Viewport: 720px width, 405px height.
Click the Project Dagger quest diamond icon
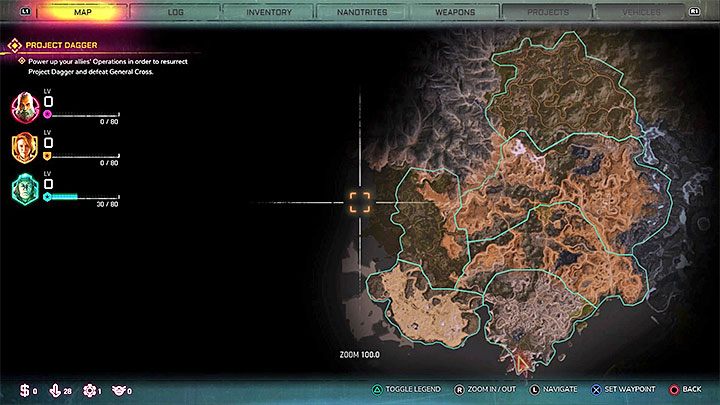point(15,45)
